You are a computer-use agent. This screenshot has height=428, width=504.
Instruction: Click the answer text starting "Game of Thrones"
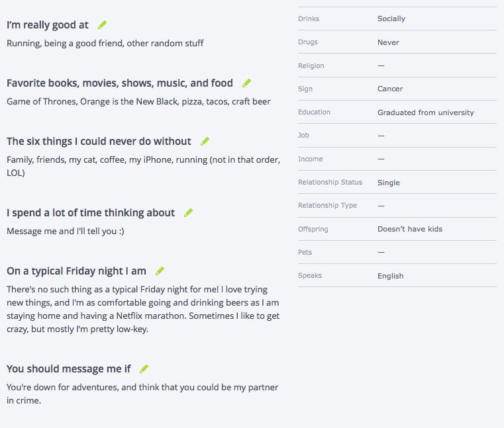(138, 102)
